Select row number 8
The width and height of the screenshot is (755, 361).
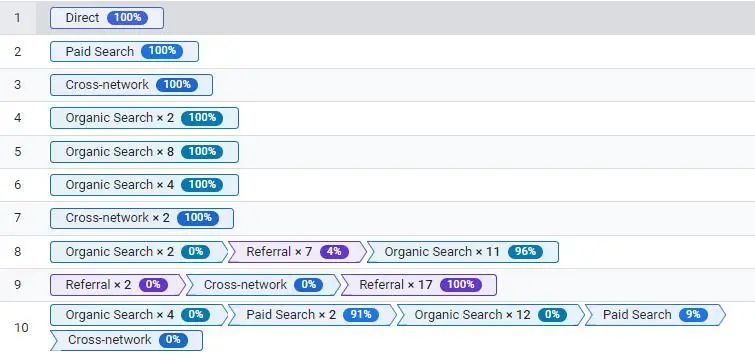pyautogui.click(x=18, y=252)
